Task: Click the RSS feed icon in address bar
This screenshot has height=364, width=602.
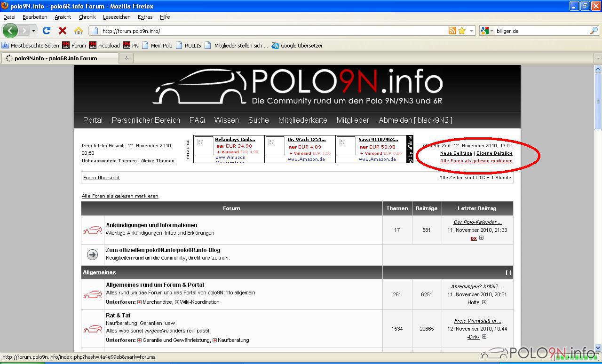Action: [452, 31]
